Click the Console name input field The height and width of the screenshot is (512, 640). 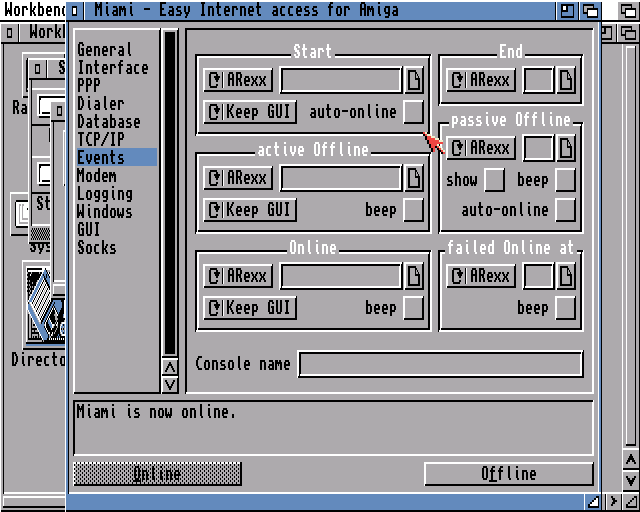point(441,364)
